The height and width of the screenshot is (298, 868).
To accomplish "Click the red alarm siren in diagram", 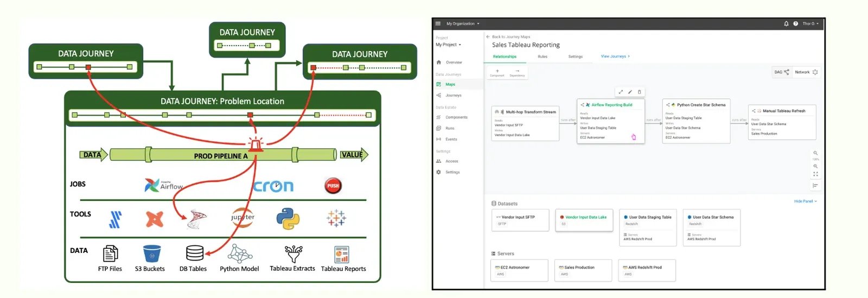I will coord(256,144).
